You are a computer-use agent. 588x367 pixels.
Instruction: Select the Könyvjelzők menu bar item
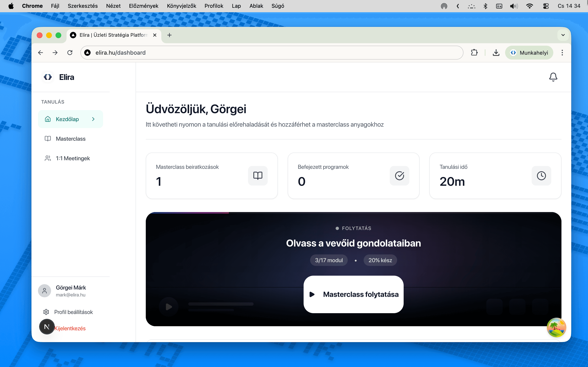pyautogui.click(x=181, y=6)
